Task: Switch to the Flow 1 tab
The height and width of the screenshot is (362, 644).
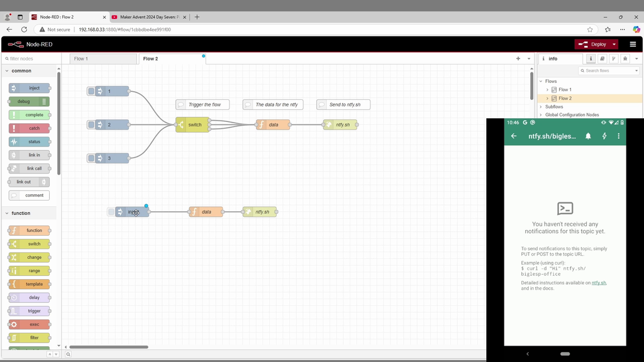Action: 103,58
